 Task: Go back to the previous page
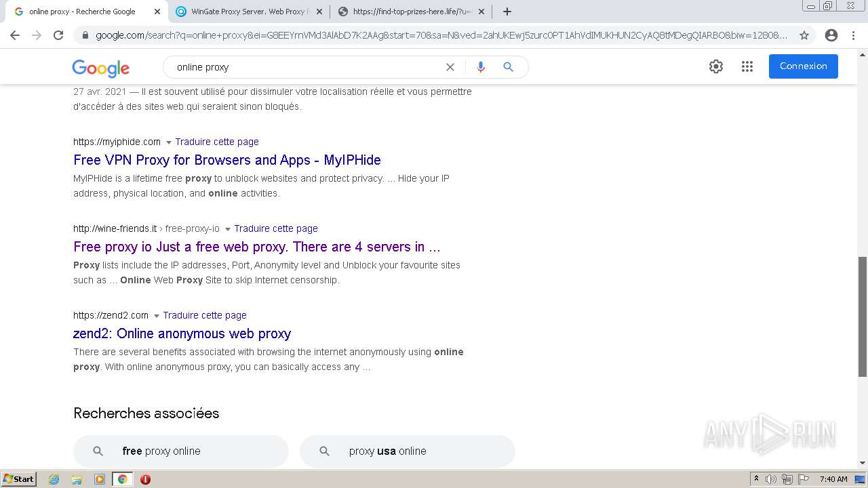click(15, 35)
